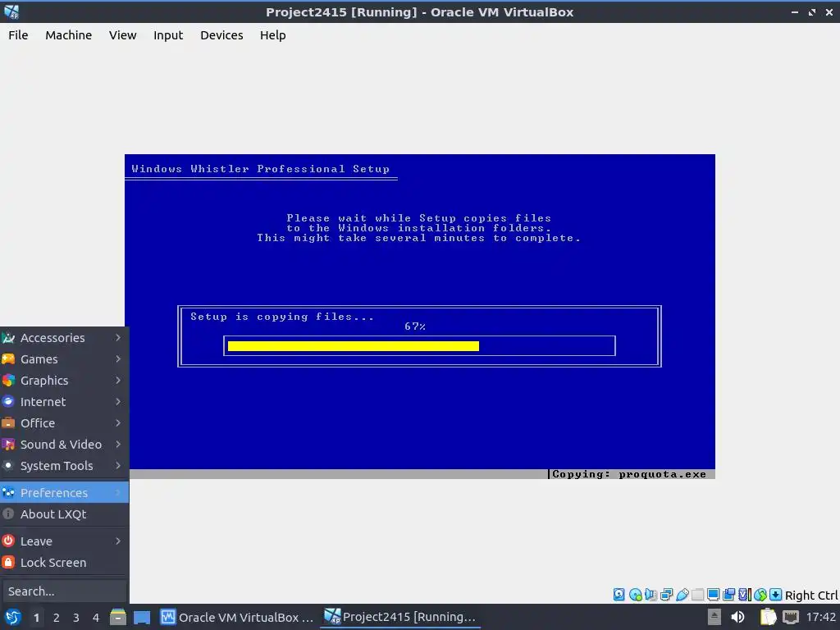Open the View menu
Image resolution: width=840 pixels, height=630 pixels.
(x=123, y=34)
